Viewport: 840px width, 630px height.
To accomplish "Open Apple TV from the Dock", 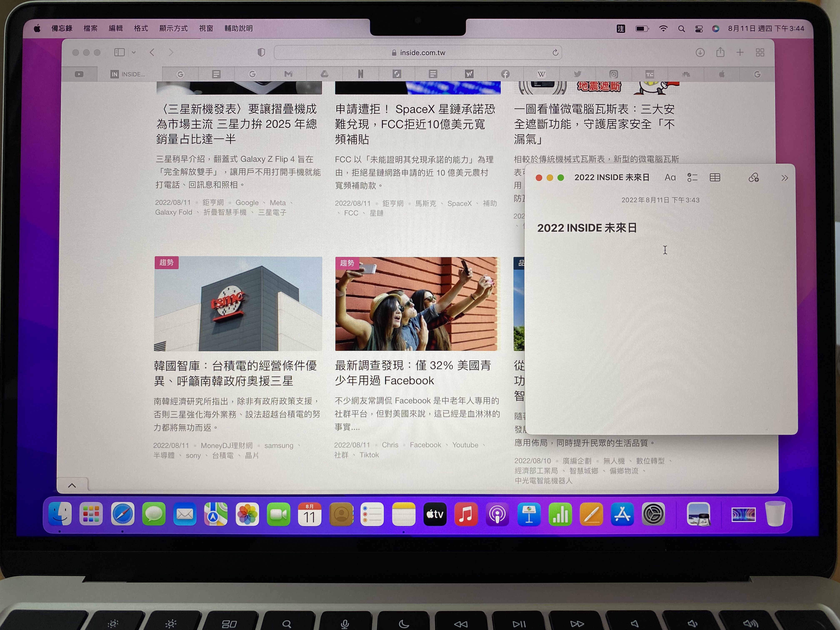I will click(x=435, y=515).
